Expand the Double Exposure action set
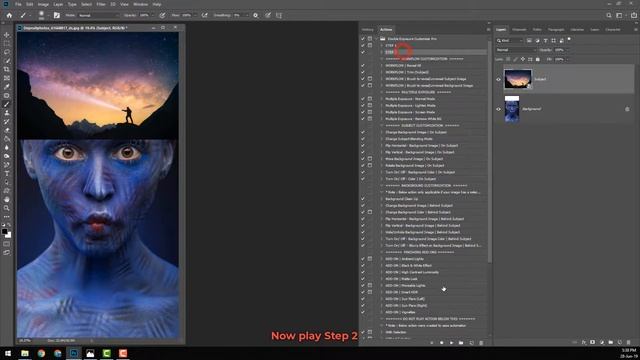The height and width of the screenshot is (360, 640). 377,39
